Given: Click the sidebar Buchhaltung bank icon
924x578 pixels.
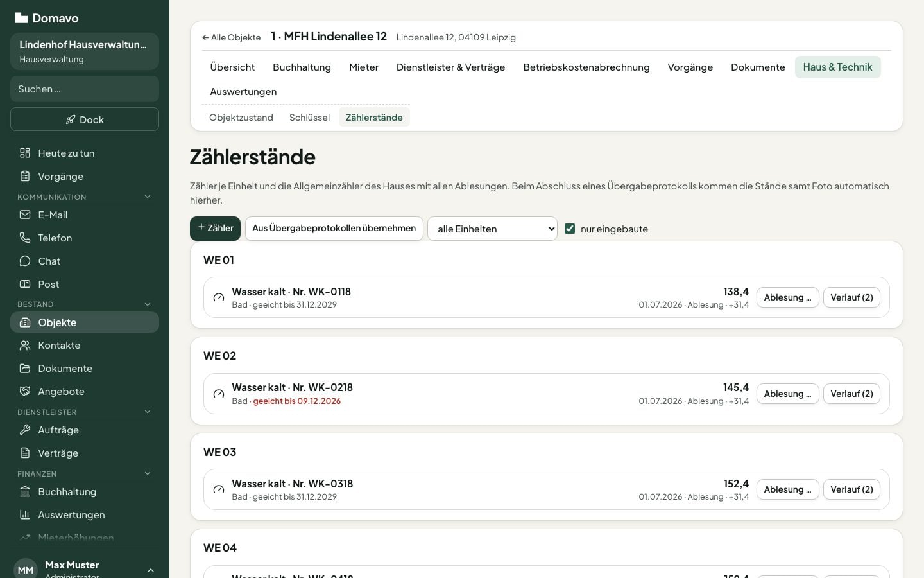Looking at the screenshot, I should click(25, 491).
